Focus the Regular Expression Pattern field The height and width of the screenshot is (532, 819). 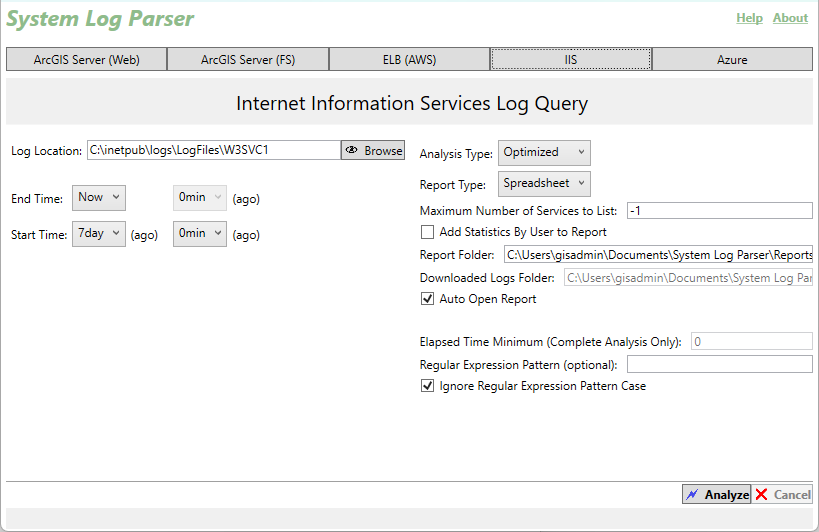(720, 364)
